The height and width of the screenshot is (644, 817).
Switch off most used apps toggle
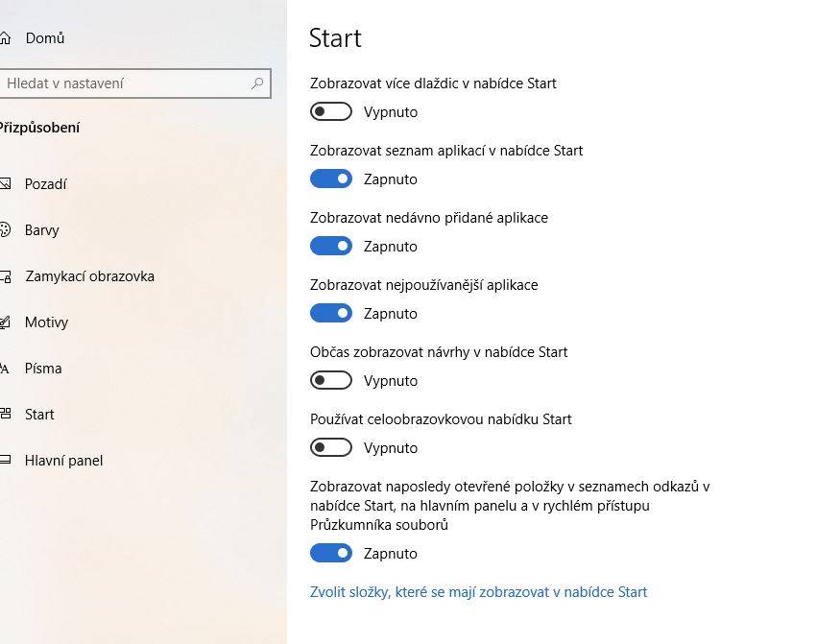(x=331, y=313)
